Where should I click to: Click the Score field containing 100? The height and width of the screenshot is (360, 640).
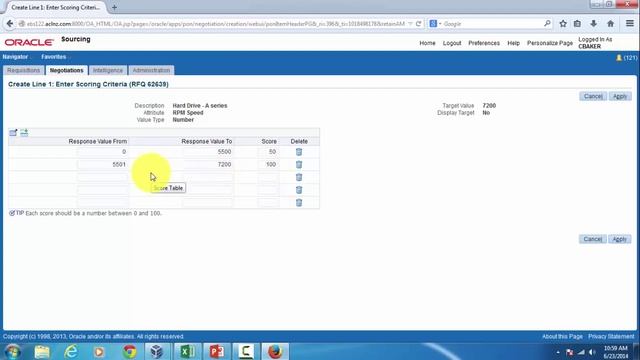tap(268, 164)
